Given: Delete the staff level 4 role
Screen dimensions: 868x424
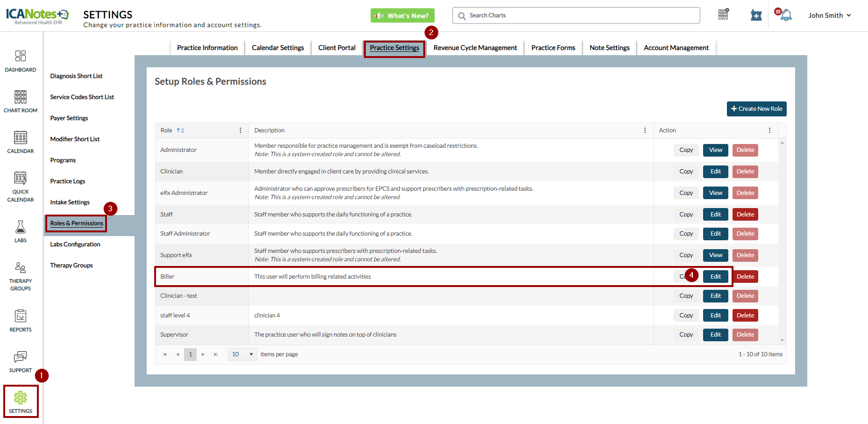Looking at the screenshot, I should [745, 316].
